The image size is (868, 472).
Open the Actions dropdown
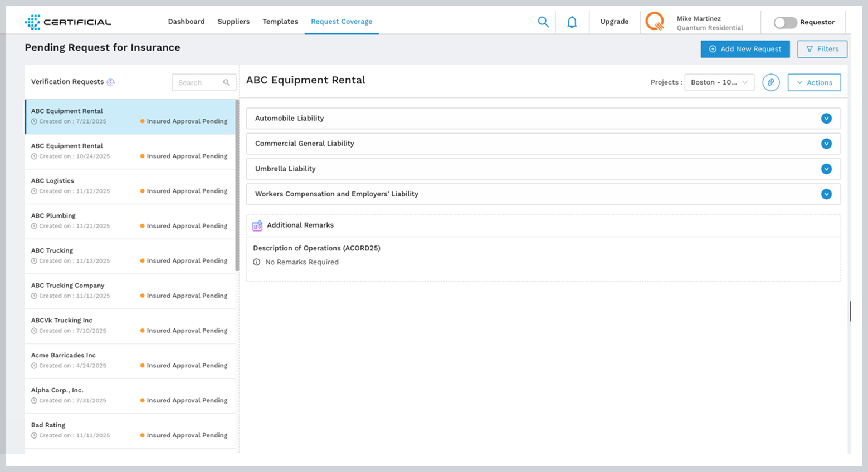(x=814, y=82)
